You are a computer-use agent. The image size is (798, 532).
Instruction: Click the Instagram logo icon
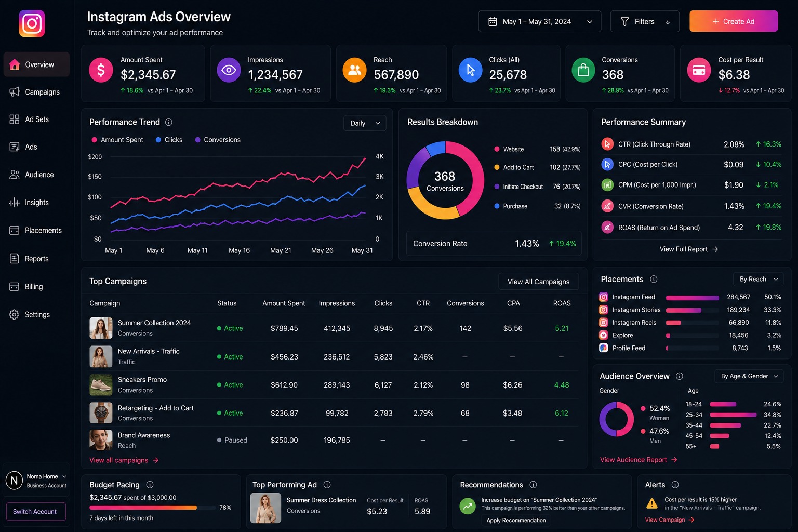pos(32,23)
